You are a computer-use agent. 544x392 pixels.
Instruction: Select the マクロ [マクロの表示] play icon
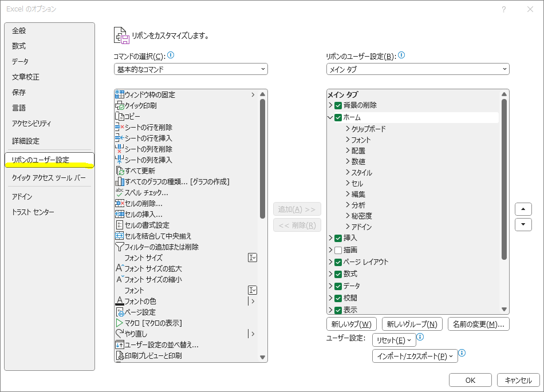(119, 323)
